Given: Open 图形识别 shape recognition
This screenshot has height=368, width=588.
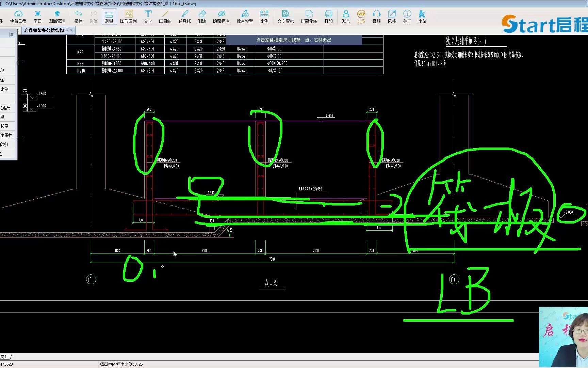Looking at the screenshot, I should tap(128, 16).
